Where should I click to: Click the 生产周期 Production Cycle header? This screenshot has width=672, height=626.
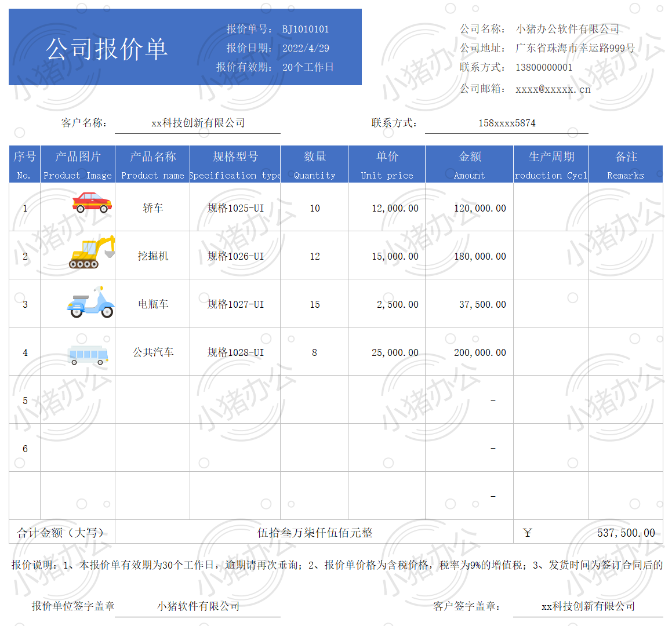click(551, 165)
